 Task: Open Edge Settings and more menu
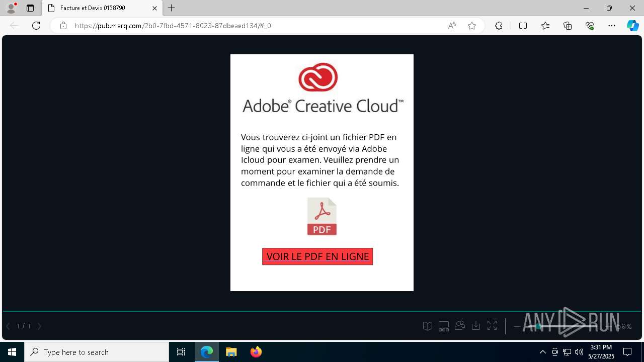[612, 26]
